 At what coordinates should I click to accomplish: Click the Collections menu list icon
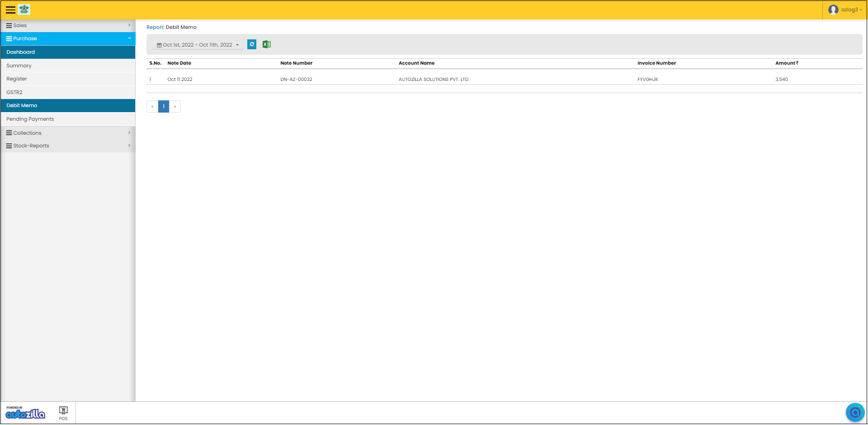[9, 133]
